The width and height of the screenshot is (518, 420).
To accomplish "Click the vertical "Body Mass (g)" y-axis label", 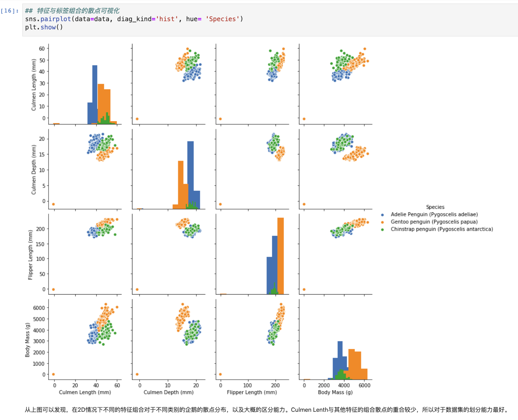I will pyautogui.click(x=27, y=340).
